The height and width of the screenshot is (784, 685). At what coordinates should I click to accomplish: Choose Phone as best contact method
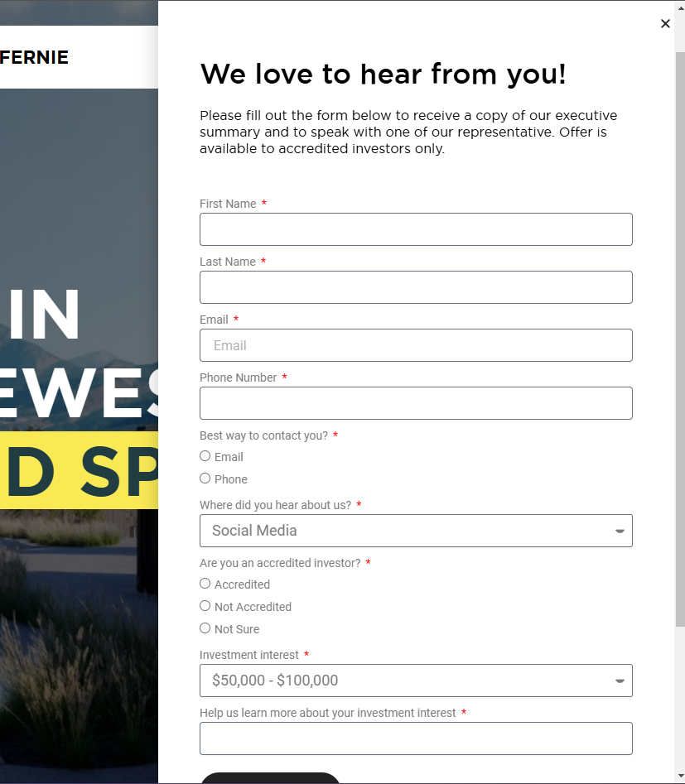(205, 479)
